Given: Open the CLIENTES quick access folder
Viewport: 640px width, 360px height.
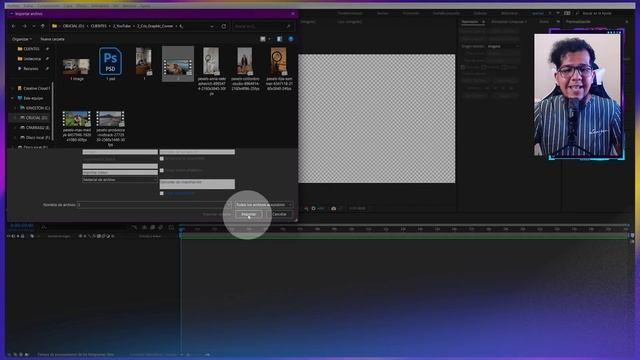Looking at the screenshot, I should click(31, 49).
